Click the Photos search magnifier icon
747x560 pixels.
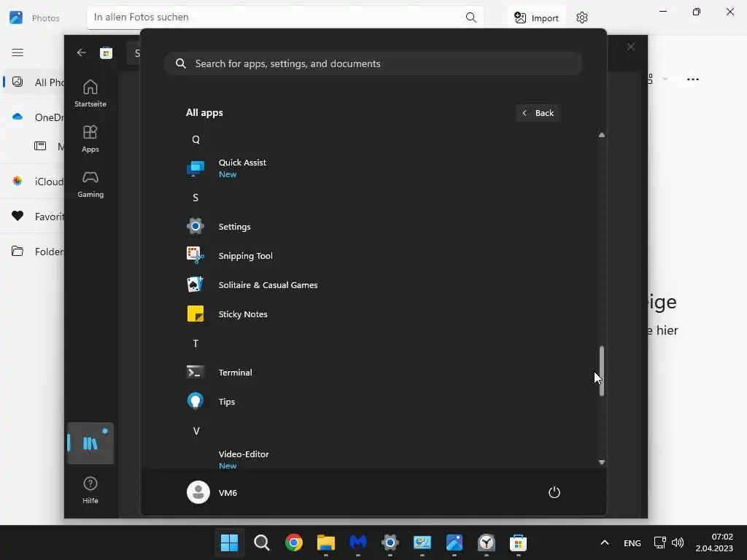pyautogui.click(x=471, y=17)
